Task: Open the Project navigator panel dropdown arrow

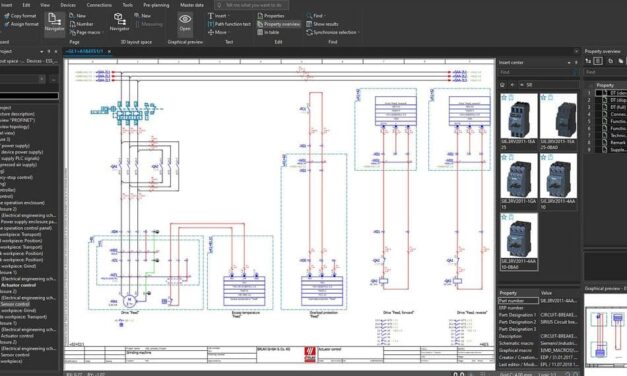Action: click(42, 52)
